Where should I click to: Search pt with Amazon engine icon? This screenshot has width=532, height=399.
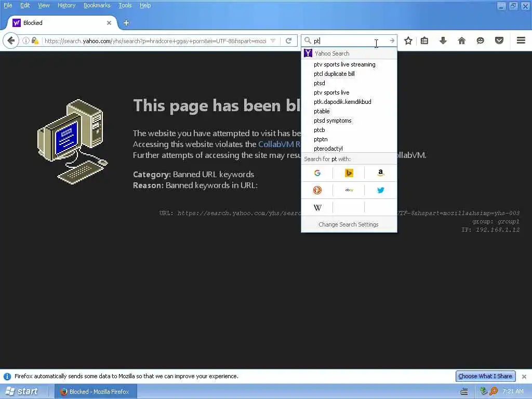tap(381, 173)
